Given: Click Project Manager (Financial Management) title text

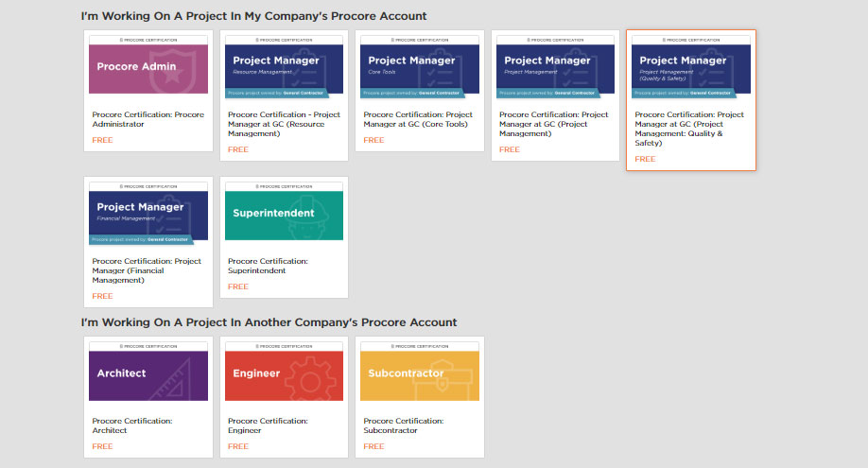Looking at the screenshot, I should pyautogui.click(x=147, y=270).
